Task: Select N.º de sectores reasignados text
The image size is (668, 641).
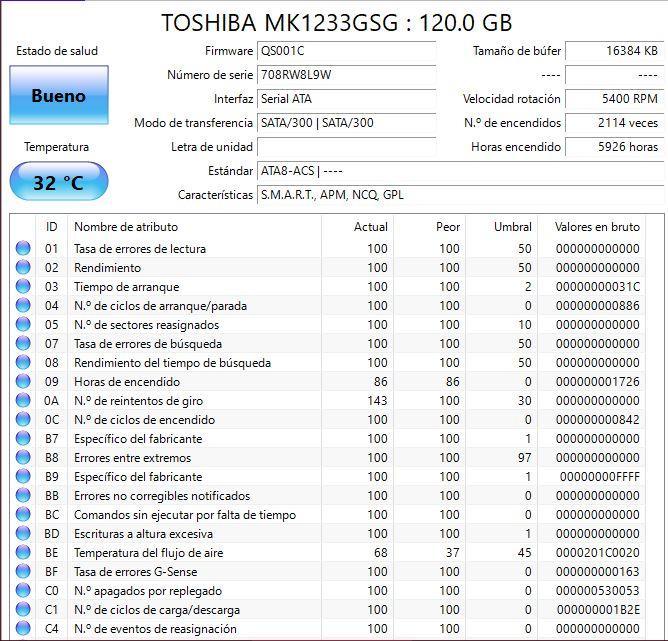Action: [x=147, y=325]
